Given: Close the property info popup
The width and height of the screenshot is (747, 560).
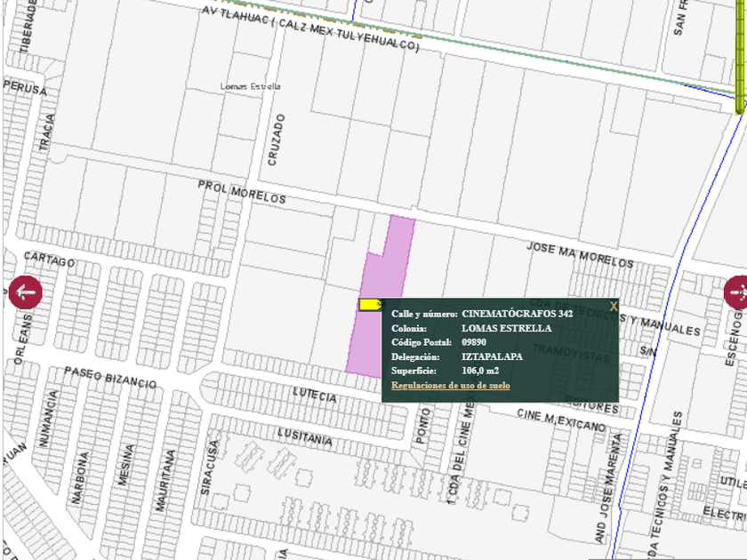Looking at the screenshot, I should click(x=613, y=306).
